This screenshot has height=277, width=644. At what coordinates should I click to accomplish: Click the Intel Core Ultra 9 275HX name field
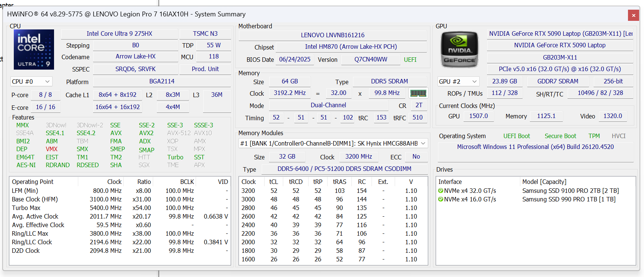pos(119,34)
